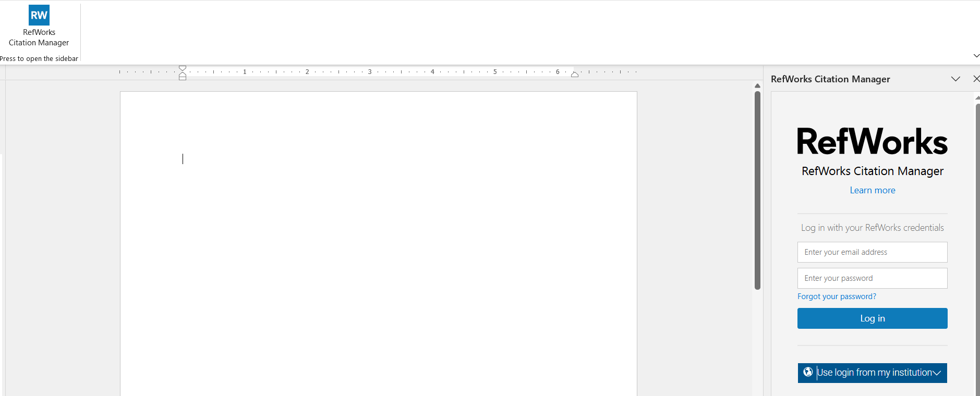Click inside the blank document page
This screenshot has width=980, height=396.
coord(378,244)
